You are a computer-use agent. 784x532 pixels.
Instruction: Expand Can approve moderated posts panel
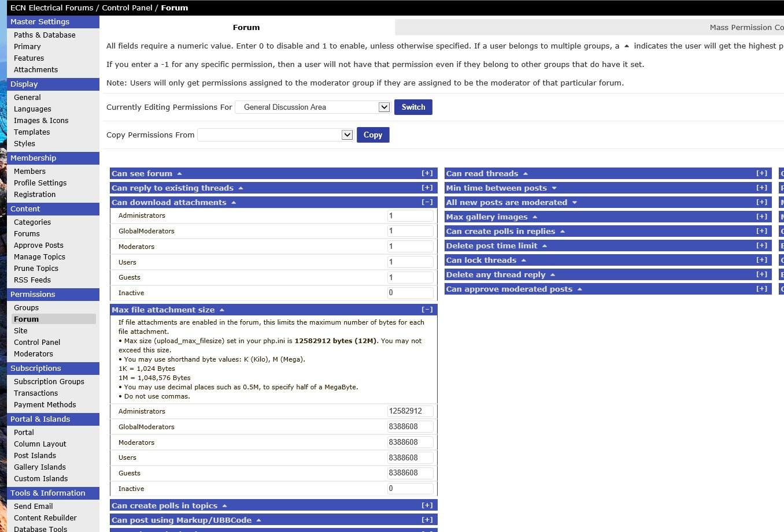tap(761, 289)
